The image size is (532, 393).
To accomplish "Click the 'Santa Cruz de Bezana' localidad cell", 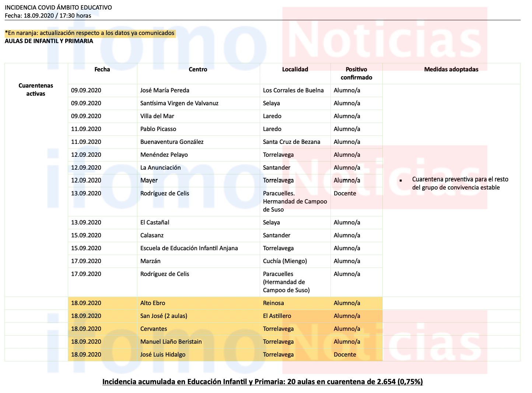I will [291, 142].
